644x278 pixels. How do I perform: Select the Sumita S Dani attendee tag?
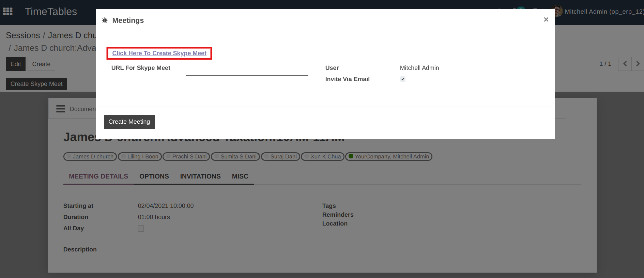(x=235, y=156)
